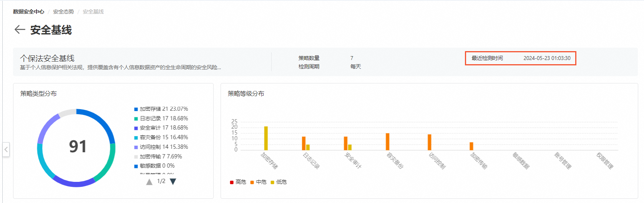
Task: Go to next legend page arrow
Action: (x=173, y=181)
